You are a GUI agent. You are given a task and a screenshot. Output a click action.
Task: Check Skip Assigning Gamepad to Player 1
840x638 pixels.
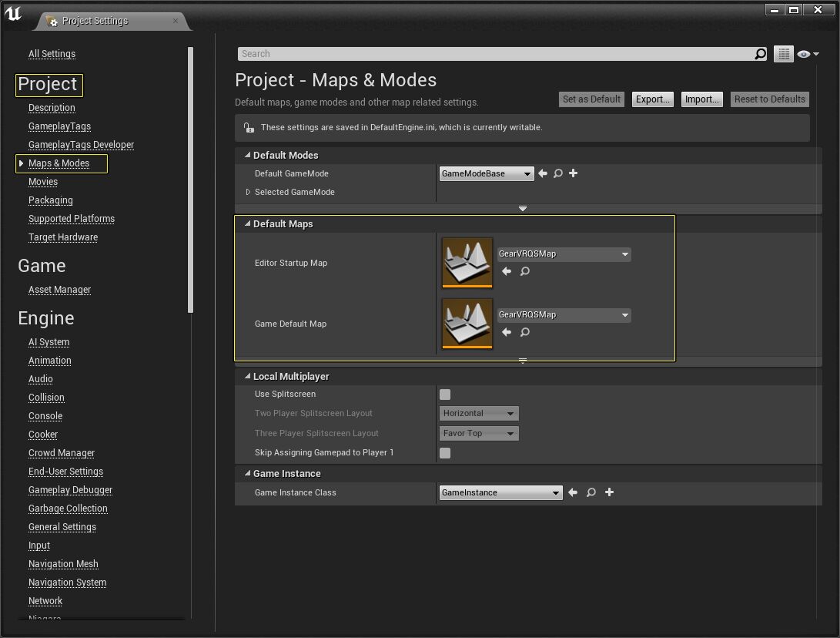point(444,453)
